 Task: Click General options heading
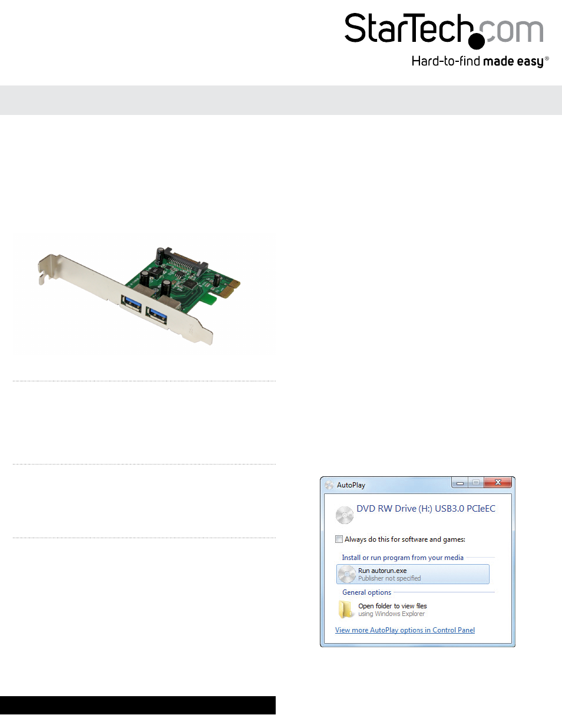coord(366,592)
